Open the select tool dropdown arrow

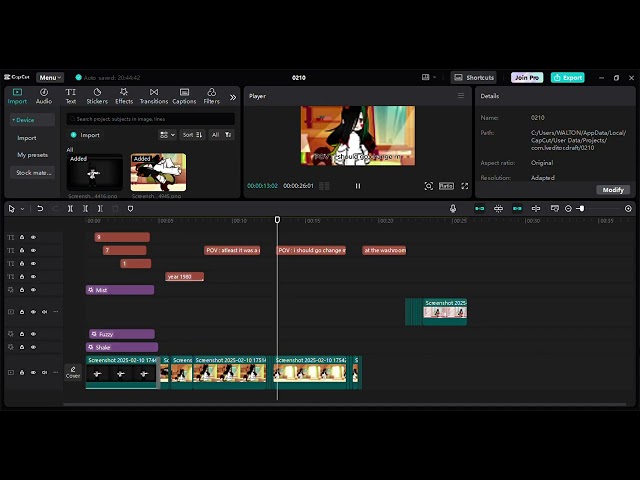22,209
